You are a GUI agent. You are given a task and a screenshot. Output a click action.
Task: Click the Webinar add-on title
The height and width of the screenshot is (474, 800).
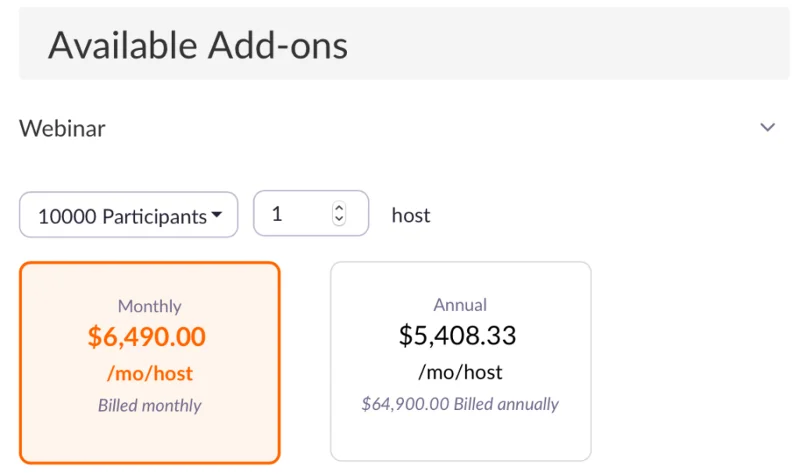click(62, 128)
